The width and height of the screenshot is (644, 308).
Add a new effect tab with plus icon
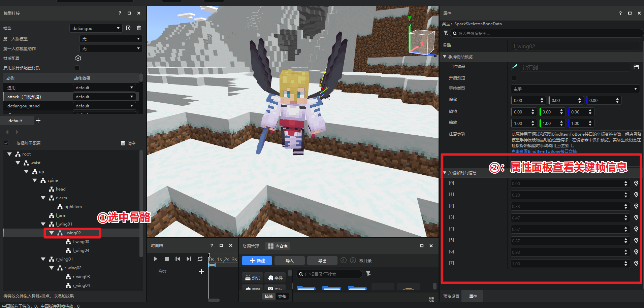click(38, 121)
